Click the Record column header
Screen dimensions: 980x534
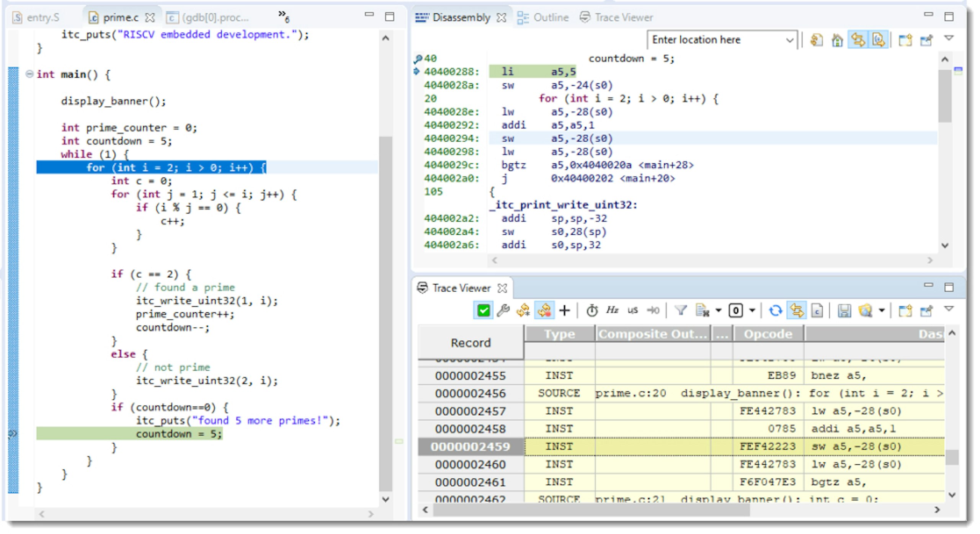tap(470, 343)
